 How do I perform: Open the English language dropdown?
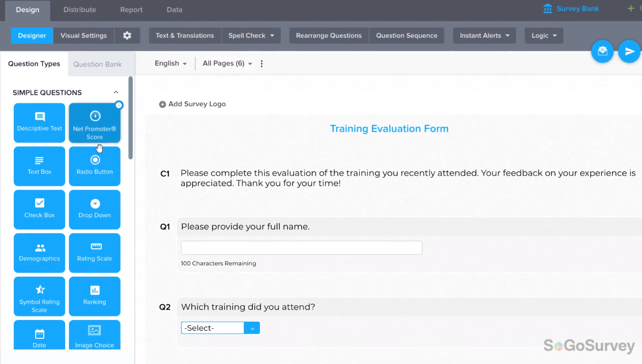(171, 64)
